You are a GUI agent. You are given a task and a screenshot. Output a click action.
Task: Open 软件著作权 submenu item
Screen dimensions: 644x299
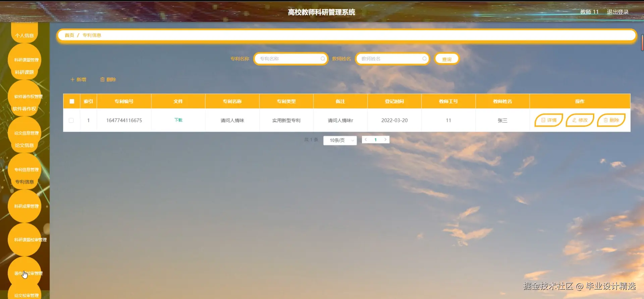coord(24,109)
